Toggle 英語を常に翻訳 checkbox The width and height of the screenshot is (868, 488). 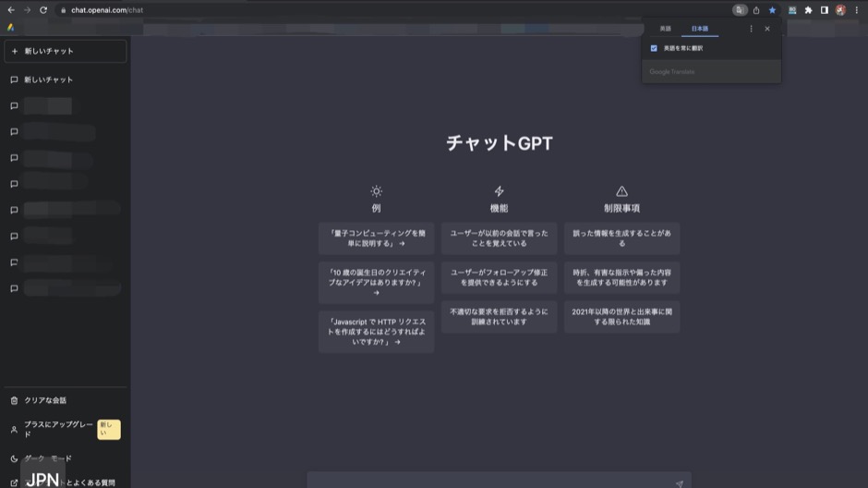pos(654,48)
